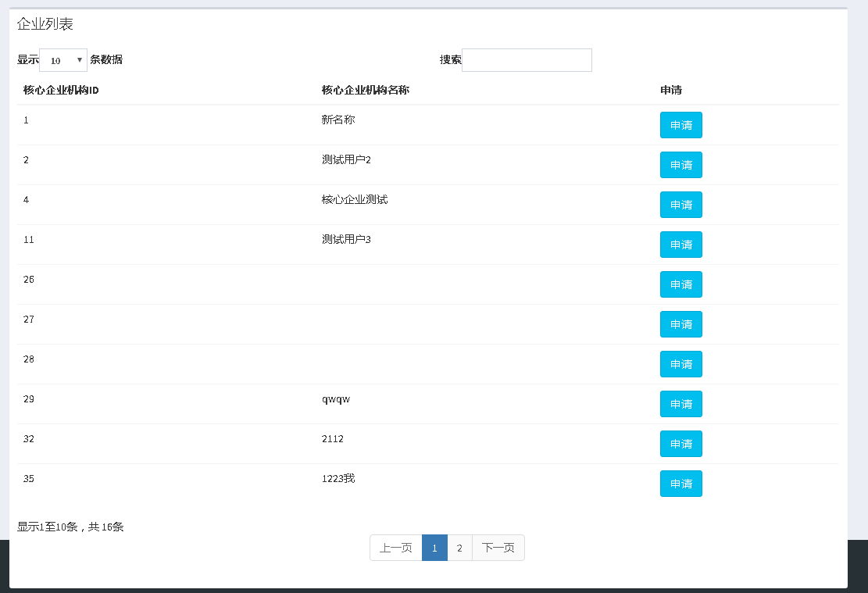Click 申请 button for 测试用户2
This screenshot has width=868, height=593.
click(680, 164)
